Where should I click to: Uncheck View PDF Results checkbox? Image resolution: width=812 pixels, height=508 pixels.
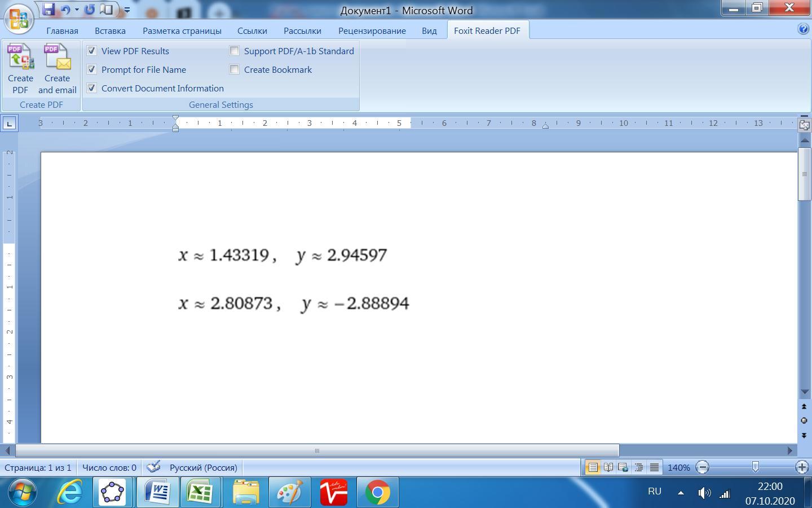pyautogui.click(x=92, y=51)
